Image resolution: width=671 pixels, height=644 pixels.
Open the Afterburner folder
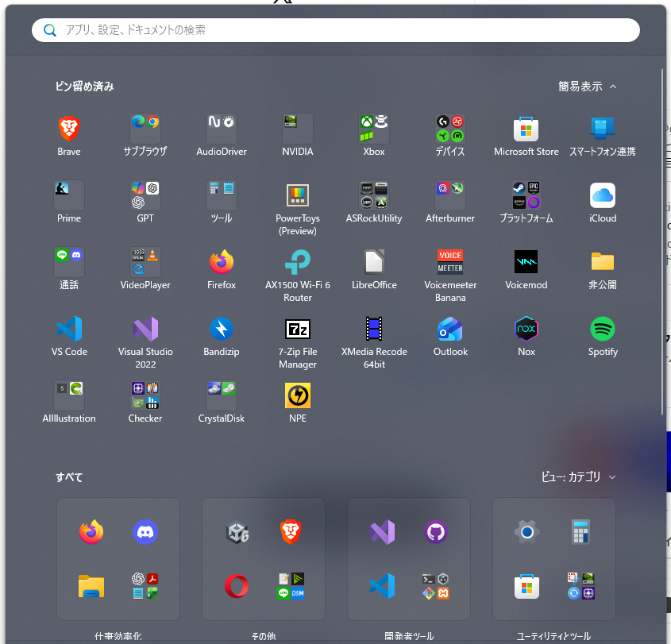pyautogui.click(x=450, y=195)
